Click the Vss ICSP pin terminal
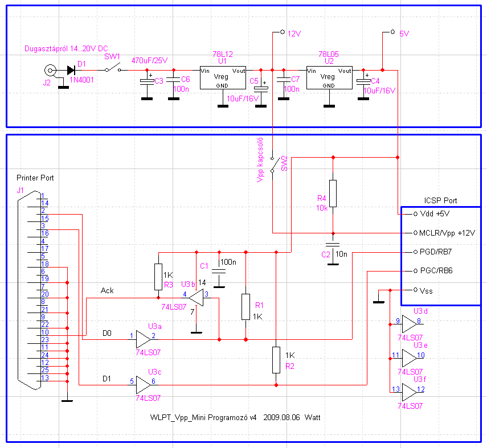487x448 pixels. coord(415,290)
